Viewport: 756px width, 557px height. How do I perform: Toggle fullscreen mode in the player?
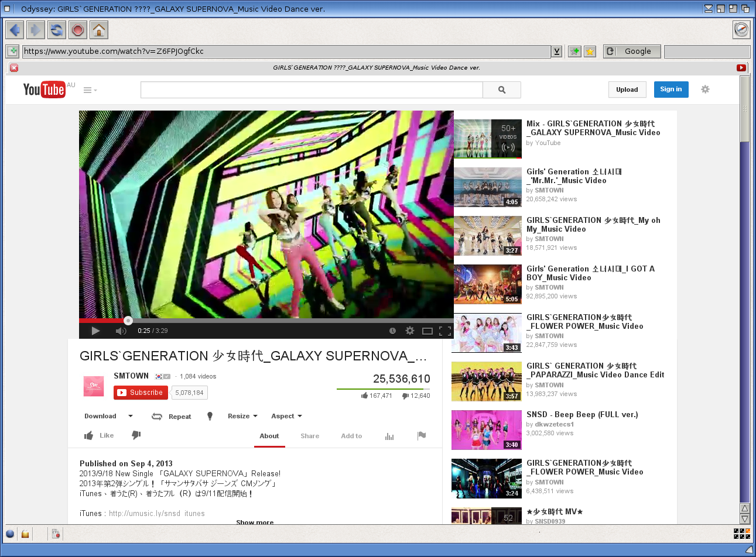445,331
